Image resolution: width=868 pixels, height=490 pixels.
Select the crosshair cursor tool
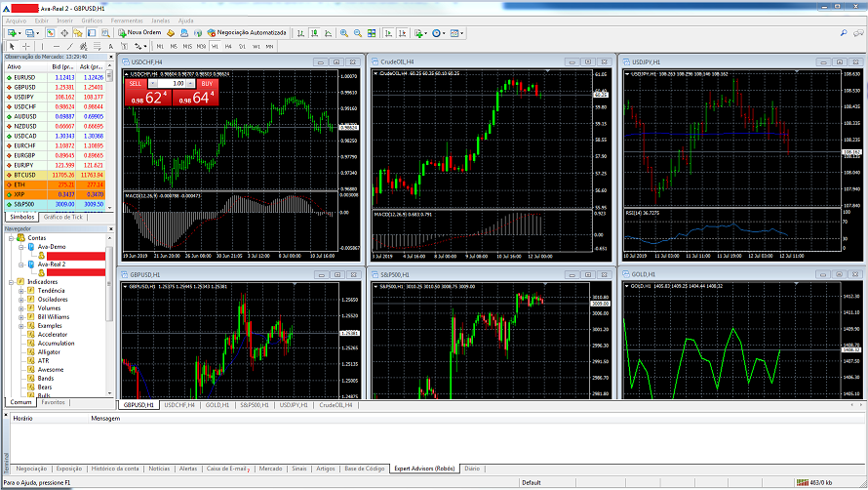click(x=25, y=47)
